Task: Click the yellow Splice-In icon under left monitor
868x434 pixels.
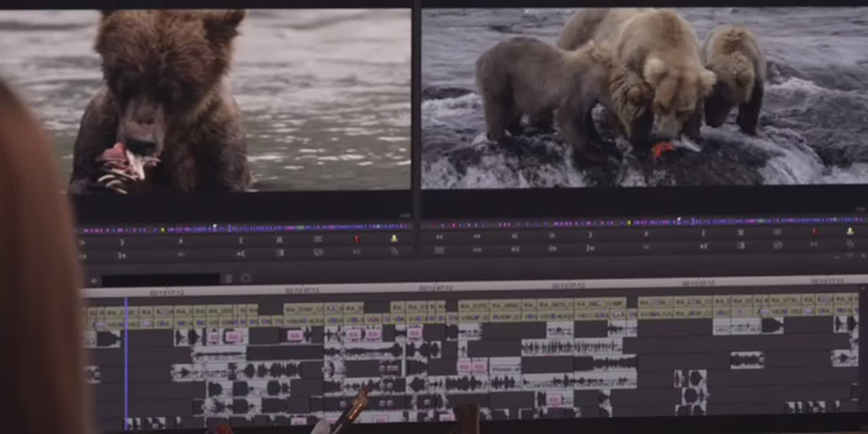Action: coord(394,239)
